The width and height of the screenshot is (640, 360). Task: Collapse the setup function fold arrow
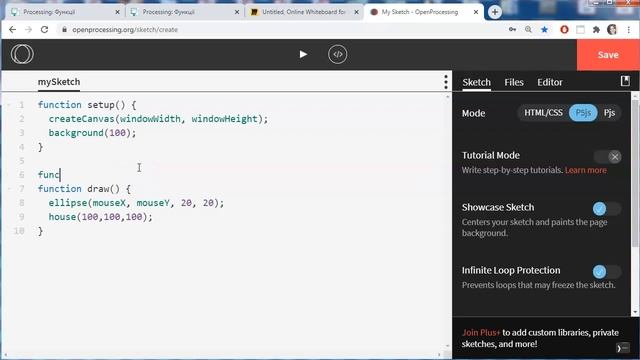pyautogui.click(x=9, y=105)
